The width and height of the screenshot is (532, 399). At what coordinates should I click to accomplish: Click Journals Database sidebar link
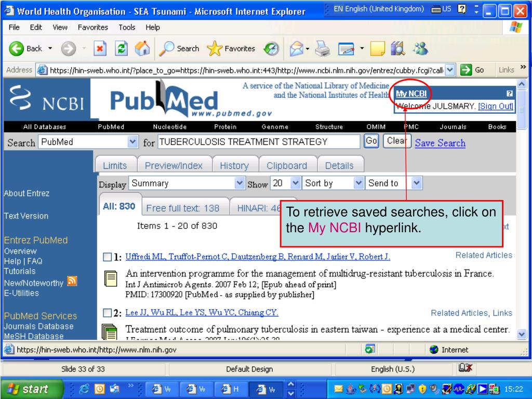(38, 326)
